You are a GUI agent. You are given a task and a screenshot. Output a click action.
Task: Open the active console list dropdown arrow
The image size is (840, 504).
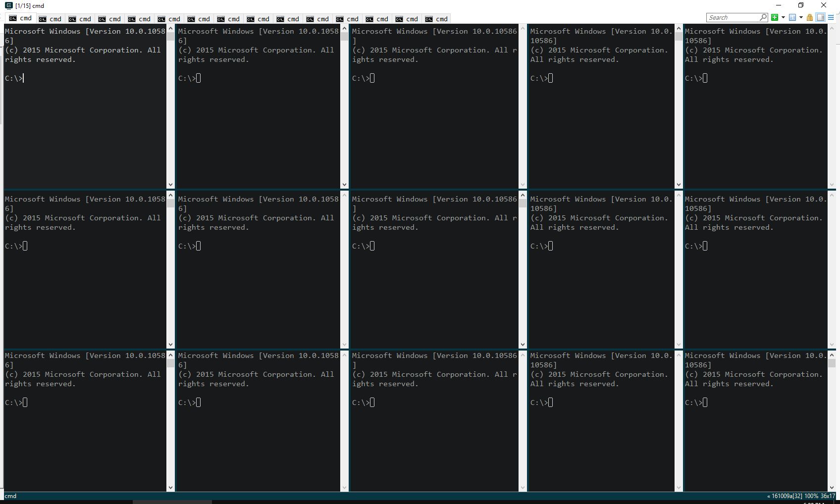coord(801,17)
